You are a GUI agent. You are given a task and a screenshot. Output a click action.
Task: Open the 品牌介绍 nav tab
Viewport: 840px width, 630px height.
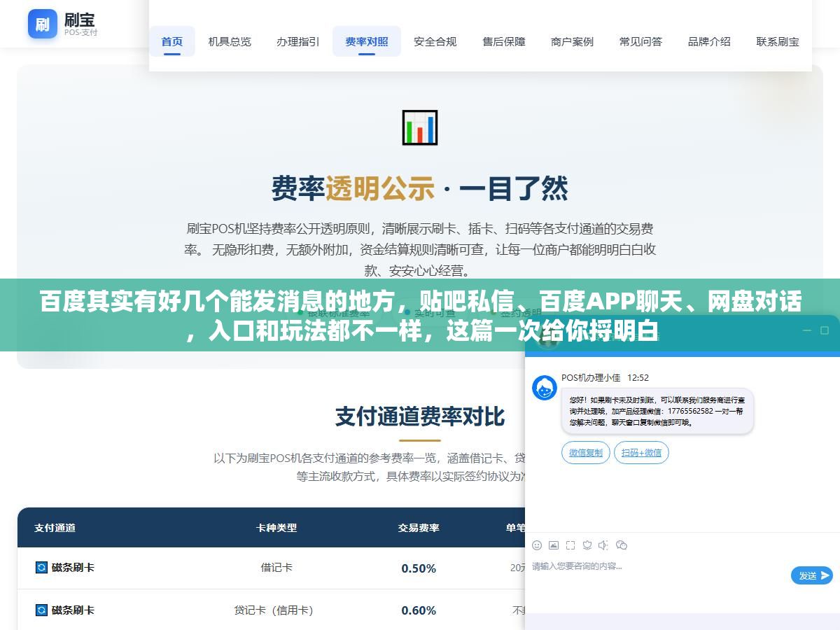tap(709, 41)
